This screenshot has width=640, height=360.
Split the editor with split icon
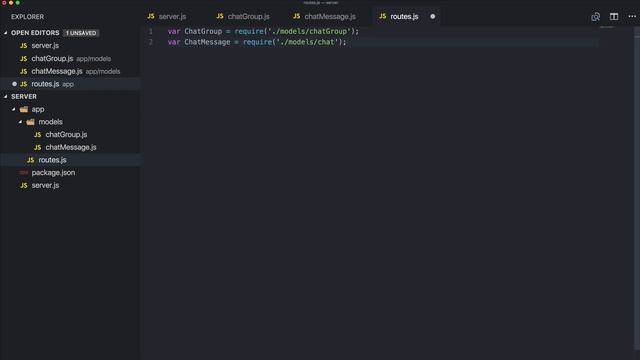point(614,17)
